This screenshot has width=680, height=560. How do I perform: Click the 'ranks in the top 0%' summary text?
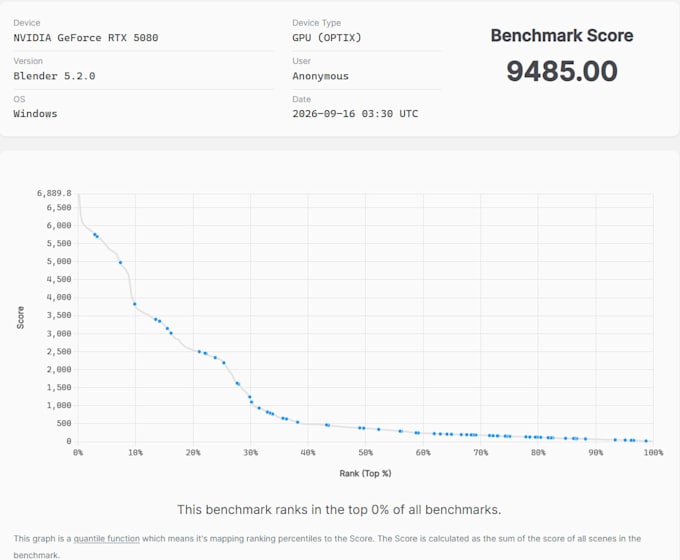point(339,510)
